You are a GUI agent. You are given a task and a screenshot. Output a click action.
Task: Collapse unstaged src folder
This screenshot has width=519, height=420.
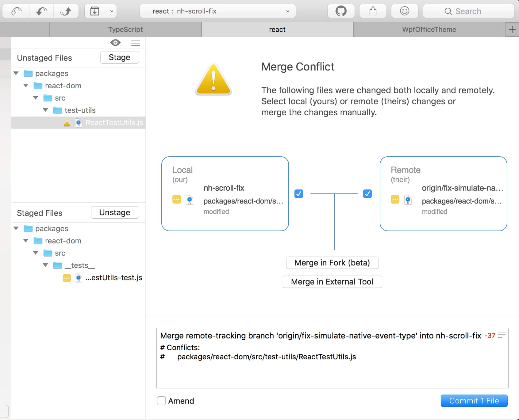click(x=36, y=98)
